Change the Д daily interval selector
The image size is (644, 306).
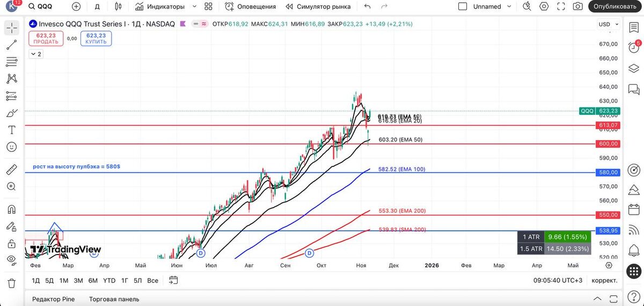click(x=97, y=6)
